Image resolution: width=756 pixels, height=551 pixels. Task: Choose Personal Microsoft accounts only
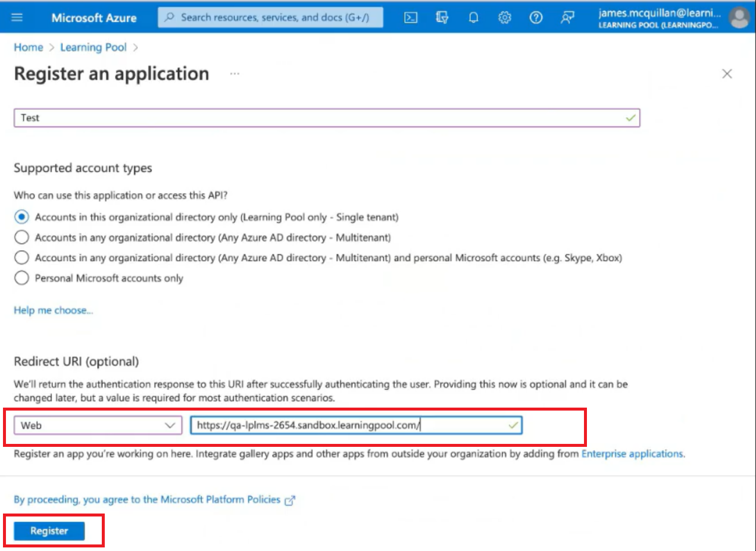pyautogui.click(x=21, y=278)
